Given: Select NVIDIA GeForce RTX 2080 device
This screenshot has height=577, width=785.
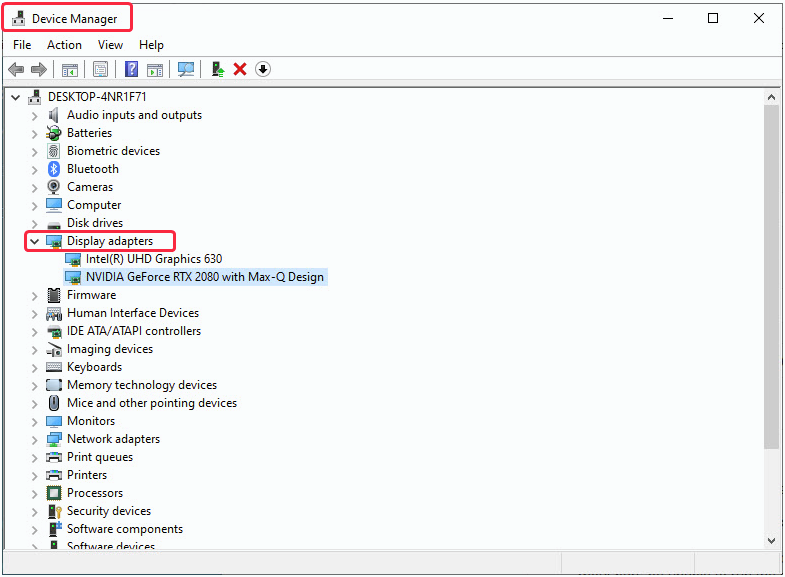Looking at the screenshot, I should click(204, 277).
